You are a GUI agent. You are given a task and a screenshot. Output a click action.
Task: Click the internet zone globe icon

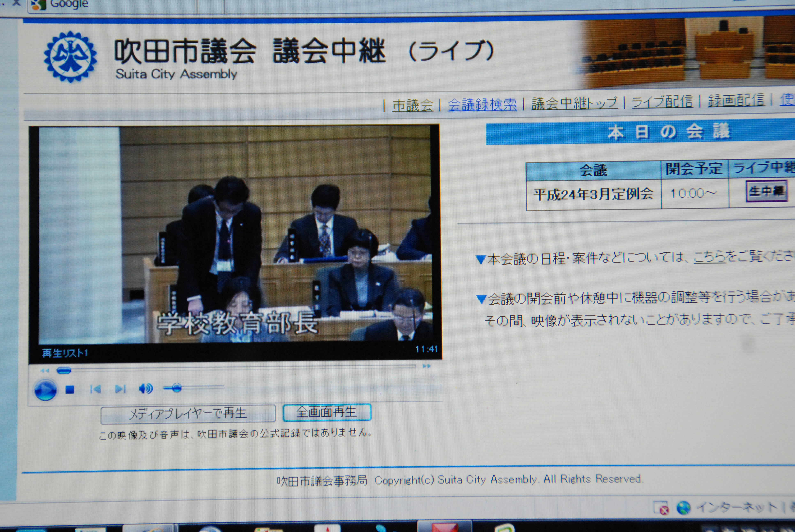click(x=684, y=508)
